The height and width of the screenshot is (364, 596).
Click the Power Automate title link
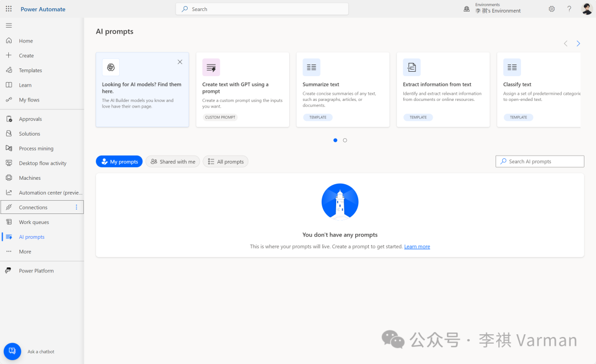point(43,9)
